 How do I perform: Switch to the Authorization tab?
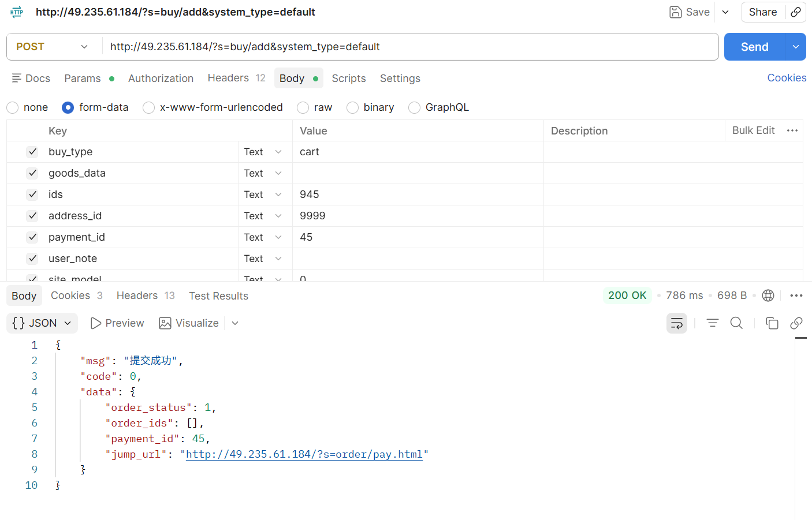tap(161, 78)
